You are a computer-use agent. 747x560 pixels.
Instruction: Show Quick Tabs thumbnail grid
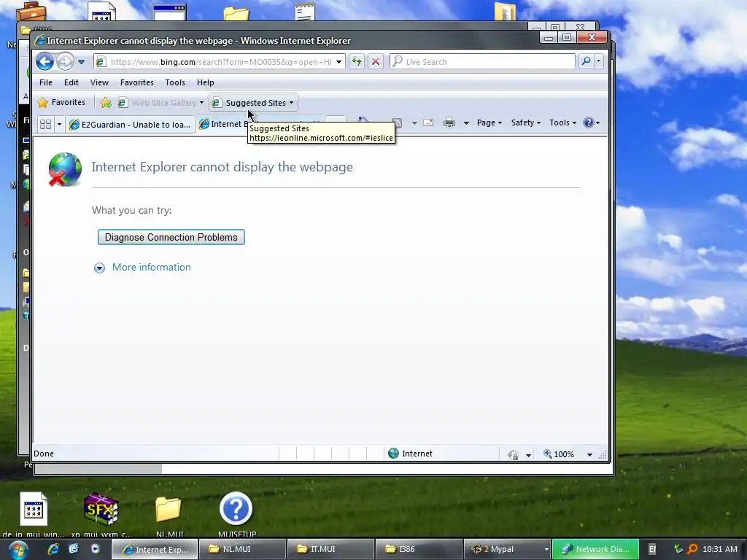click(46, 124)
